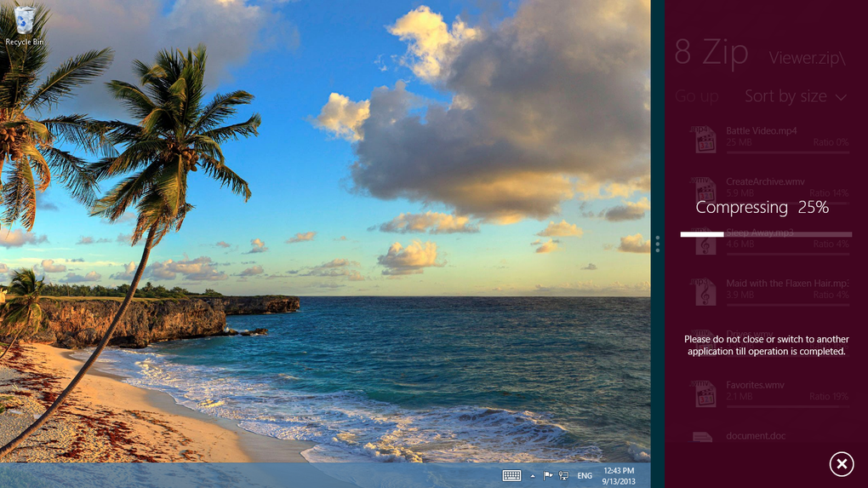Click the split-view divider handle dots

(x=657, y=244)
